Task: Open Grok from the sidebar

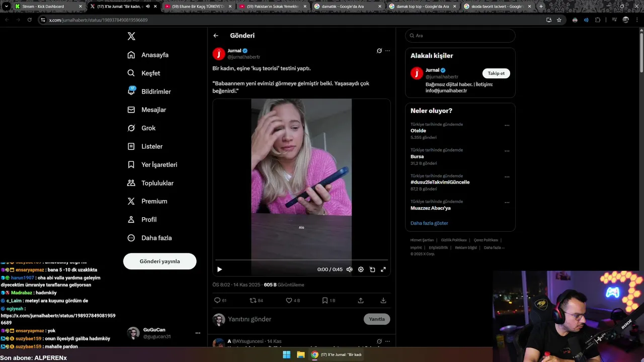Action: [141, 128]
